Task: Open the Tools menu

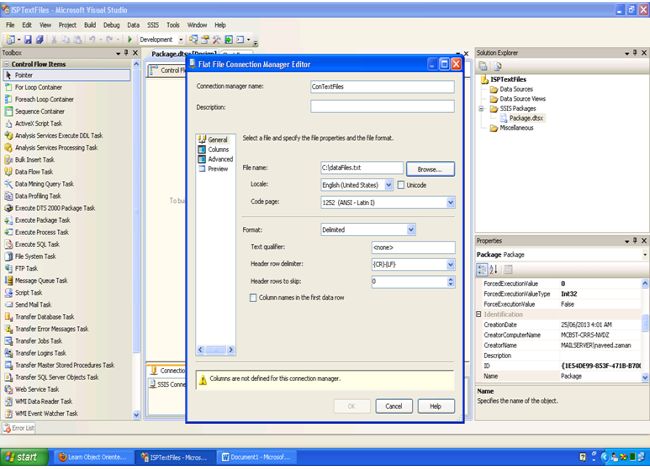Action: point(173,25)
